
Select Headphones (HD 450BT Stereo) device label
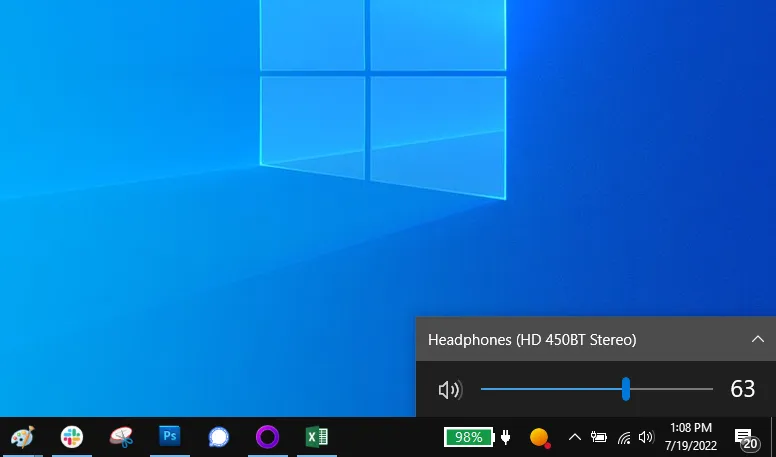tap(532, 340)
